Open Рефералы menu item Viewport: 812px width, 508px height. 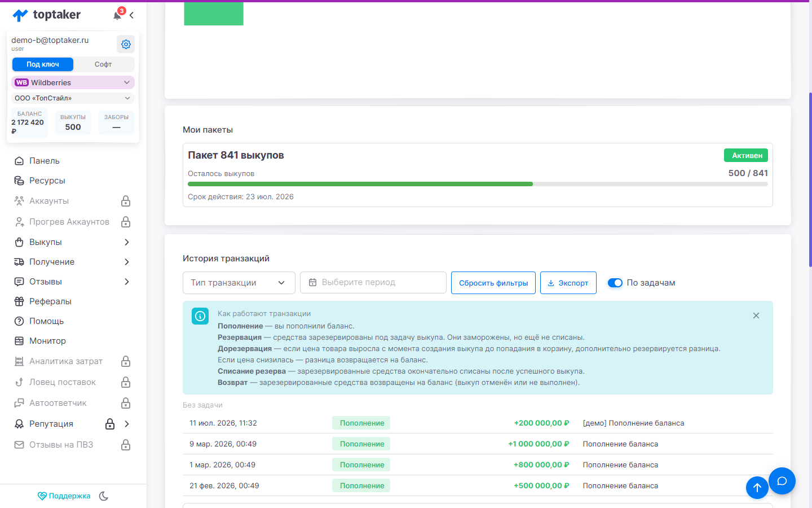[50, 301]
